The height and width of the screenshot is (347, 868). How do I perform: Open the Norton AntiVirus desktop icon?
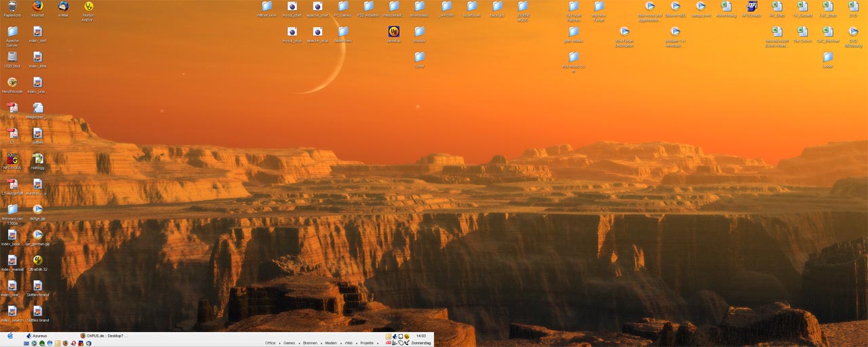[x=88, y=6]
